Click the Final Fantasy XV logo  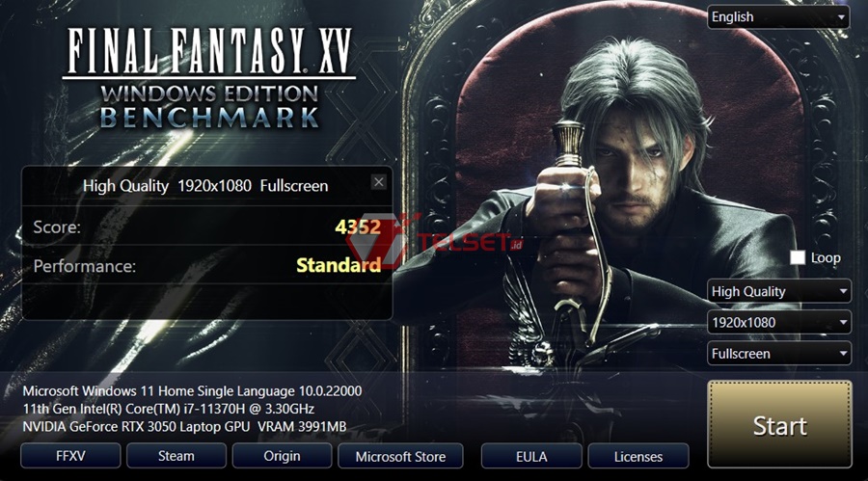click(209, 79)
